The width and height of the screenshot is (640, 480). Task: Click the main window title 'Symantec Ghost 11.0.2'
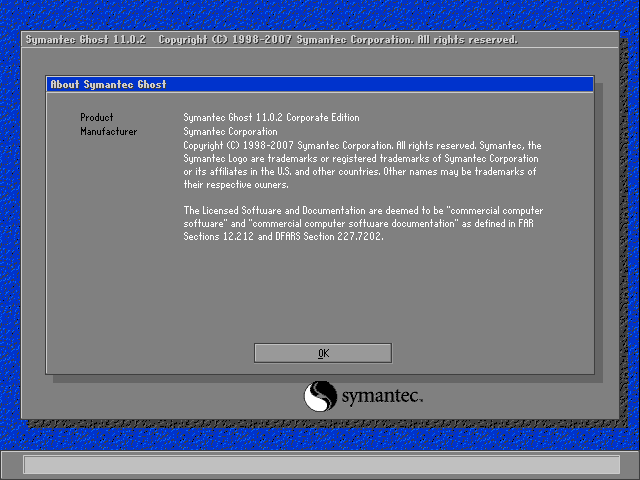point(86,40)
